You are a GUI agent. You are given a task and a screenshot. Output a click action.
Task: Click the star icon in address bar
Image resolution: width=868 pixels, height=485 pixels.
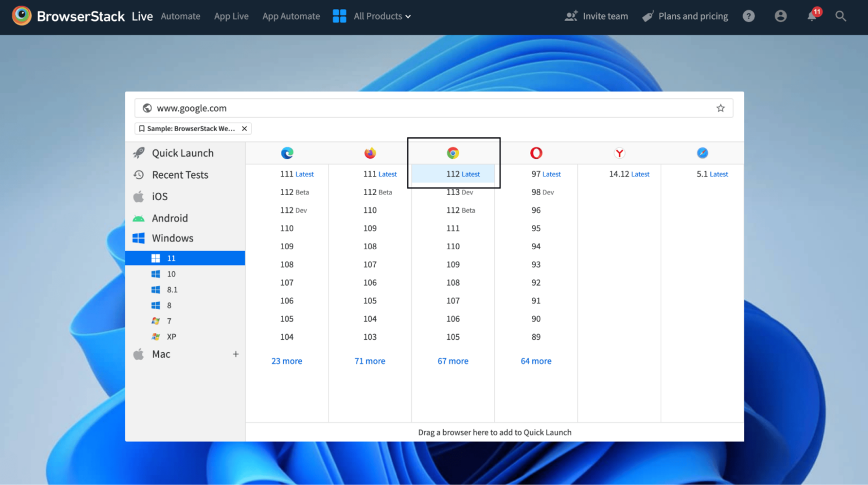[x=721, y=107]
